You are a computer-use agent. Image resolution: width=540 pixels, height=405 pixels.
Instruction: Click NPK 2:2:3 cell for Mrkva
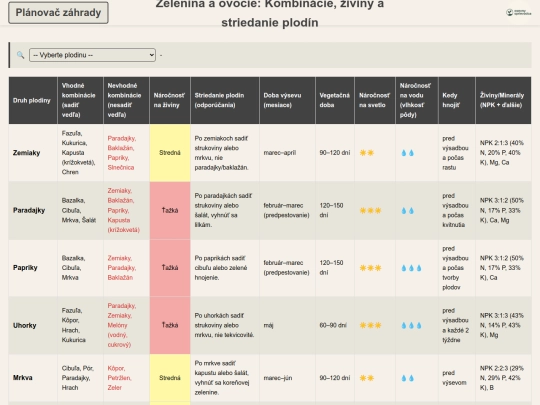click(502, 378)
